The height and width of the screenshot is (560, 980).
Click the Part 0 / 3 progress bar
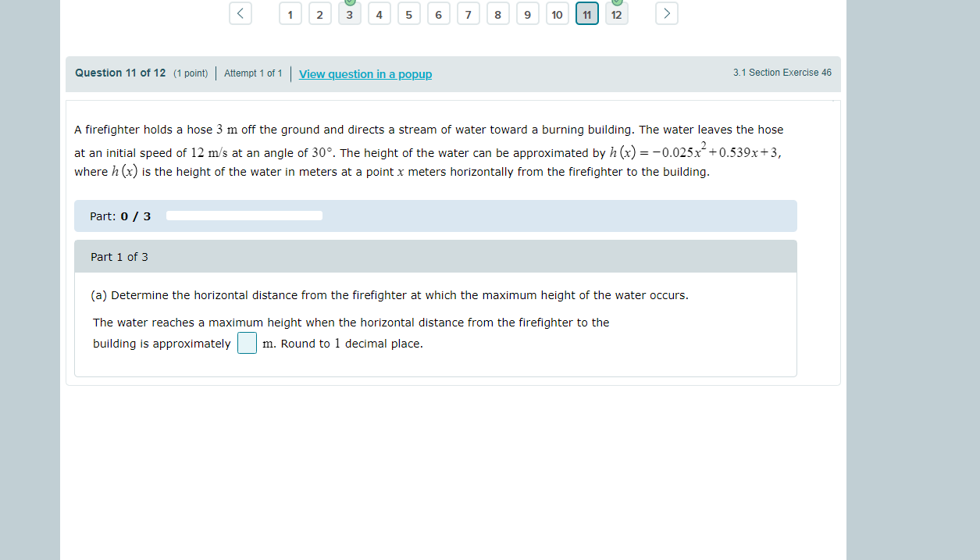point(244,216)
